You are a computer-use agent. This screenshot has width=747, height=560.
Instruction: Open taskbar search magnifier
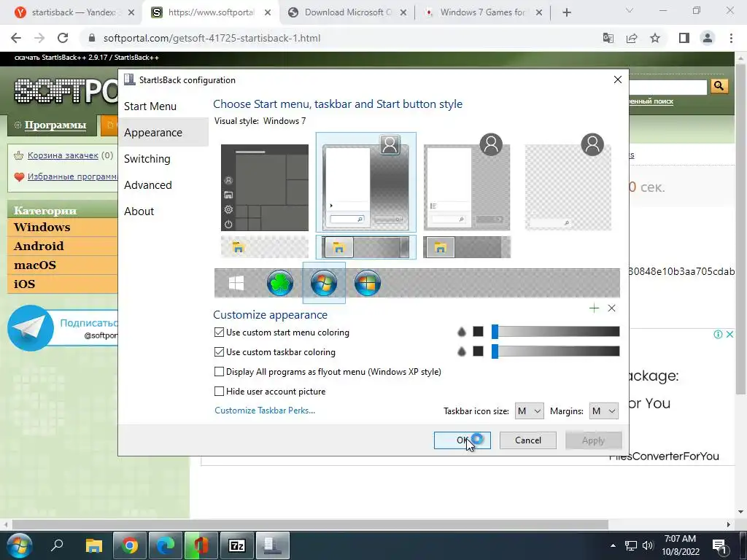pyautogui.click(x=57, y=545)
